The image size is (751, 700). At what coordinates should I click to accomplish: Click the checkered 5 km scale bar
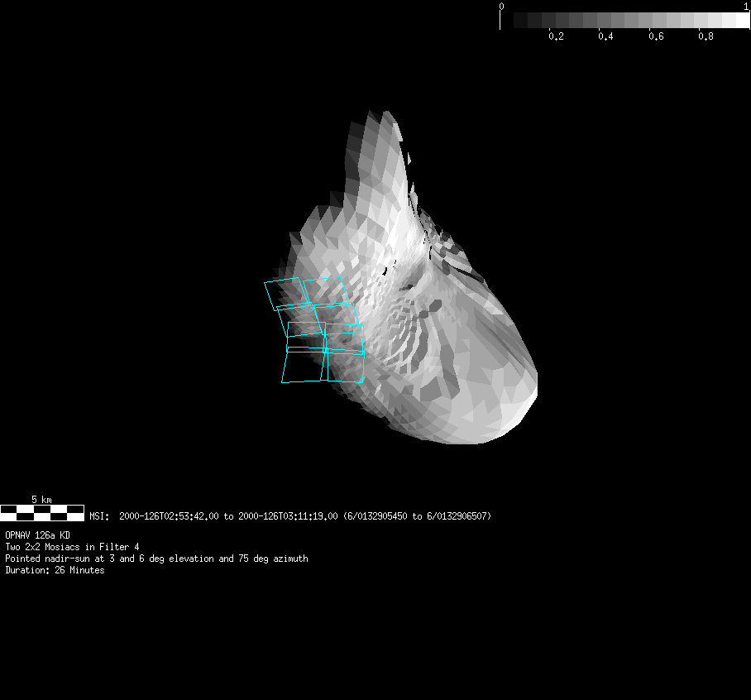(x=42, y=513)
